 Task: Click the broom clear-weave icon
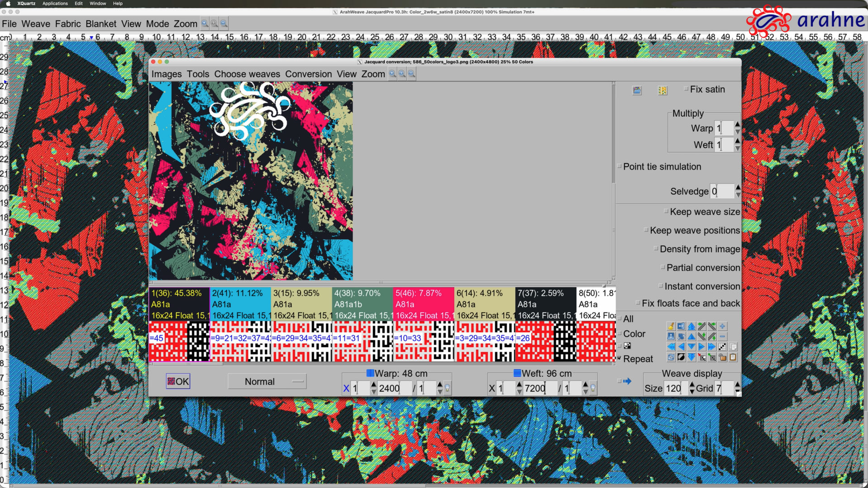[671, 326]
